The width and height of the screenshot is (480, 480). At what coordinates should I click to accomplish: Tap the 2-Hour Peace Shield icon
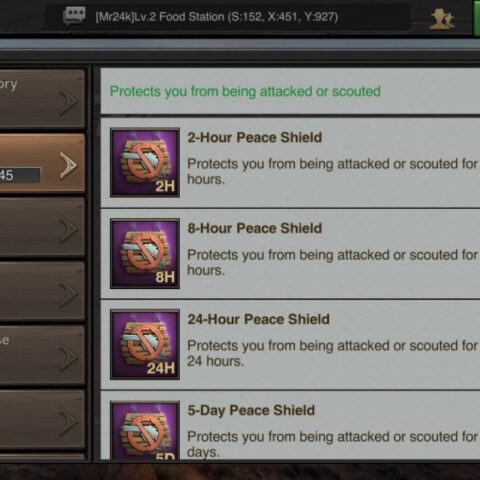point(145,163)
